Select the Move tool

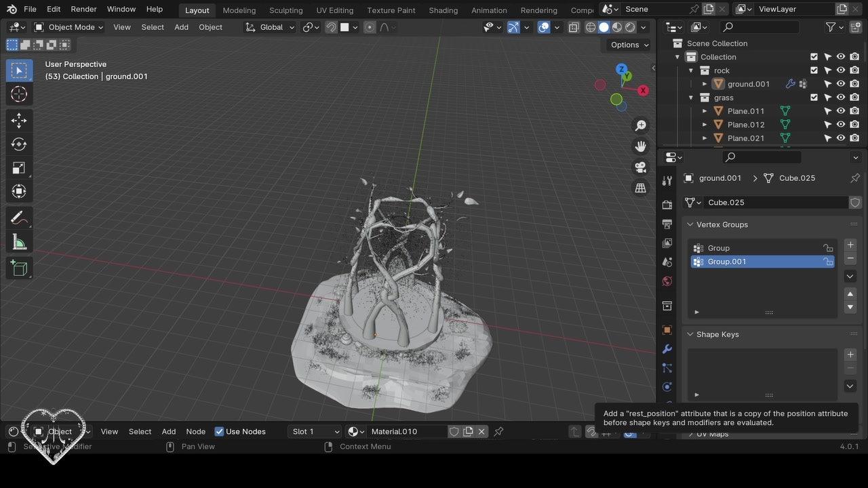tap(19, 121)
